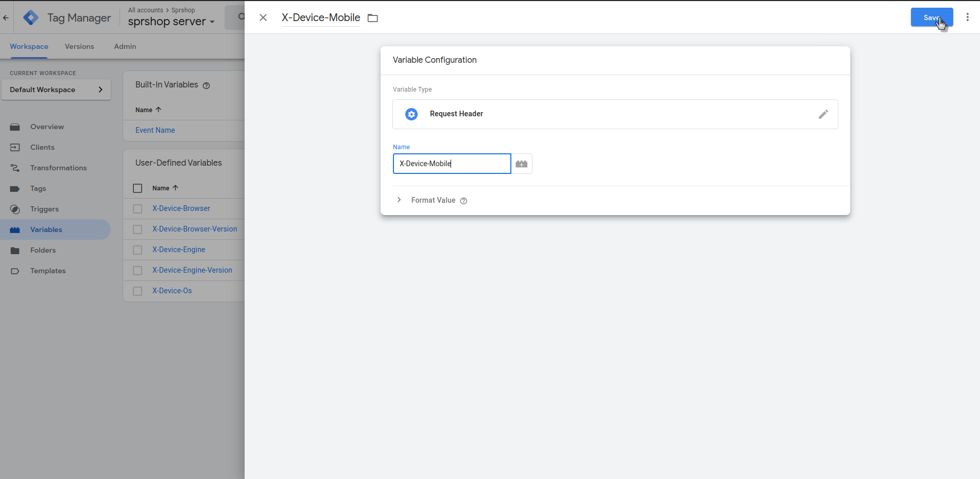The width and height of the screenshot is (980, 479).
Task: Click the Tags sidebar icon
Action: click(15, 188)
